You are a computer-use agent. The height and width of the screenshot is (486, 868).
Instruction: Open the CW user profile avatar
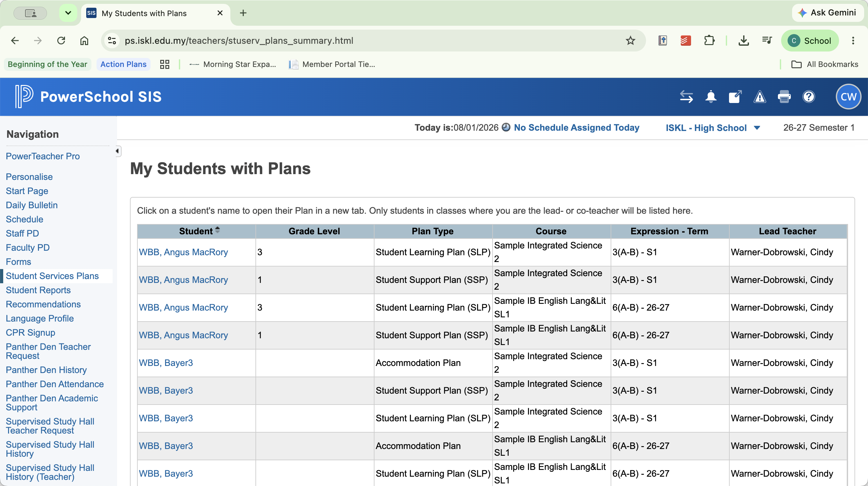(x=848, y=97)
